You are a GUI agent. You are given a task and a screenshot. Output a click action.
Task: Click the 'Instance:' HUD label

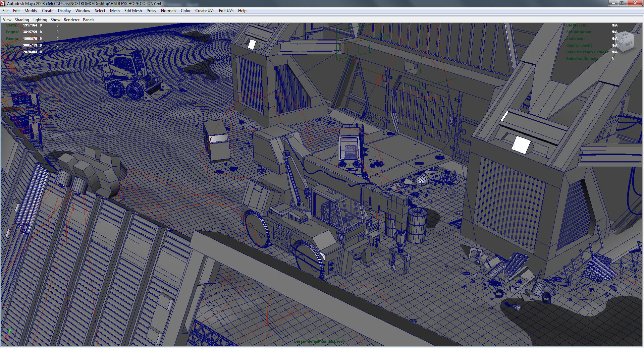coord(575,39)
